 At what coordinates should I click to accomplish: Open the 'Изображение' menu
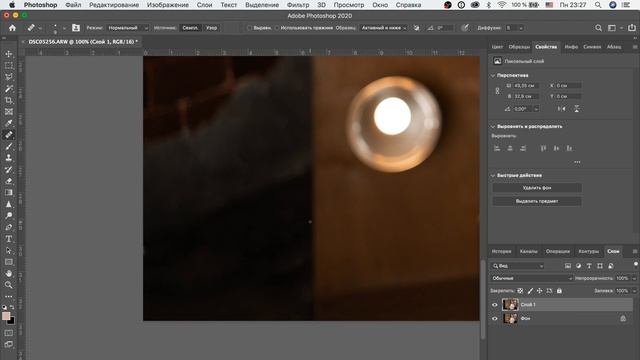[168, 5]
